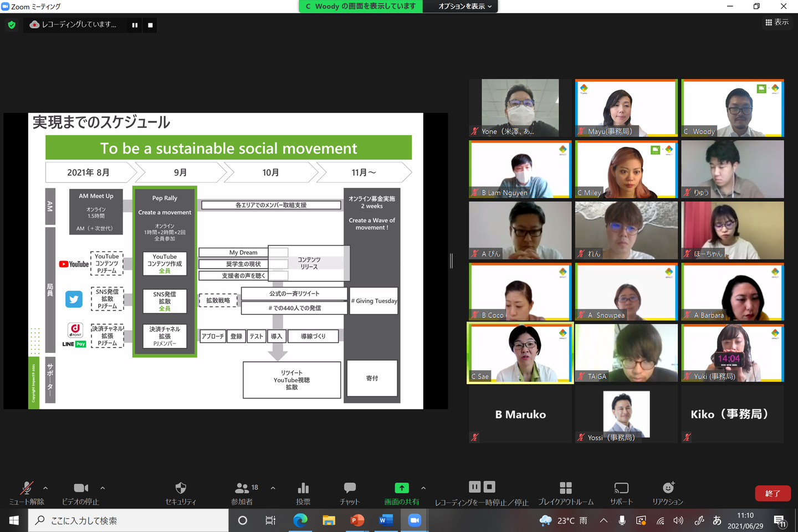The width and height of the screenshot is (798, 532).
Task: Select the A Barbara video tile
Action: (733, 291)
